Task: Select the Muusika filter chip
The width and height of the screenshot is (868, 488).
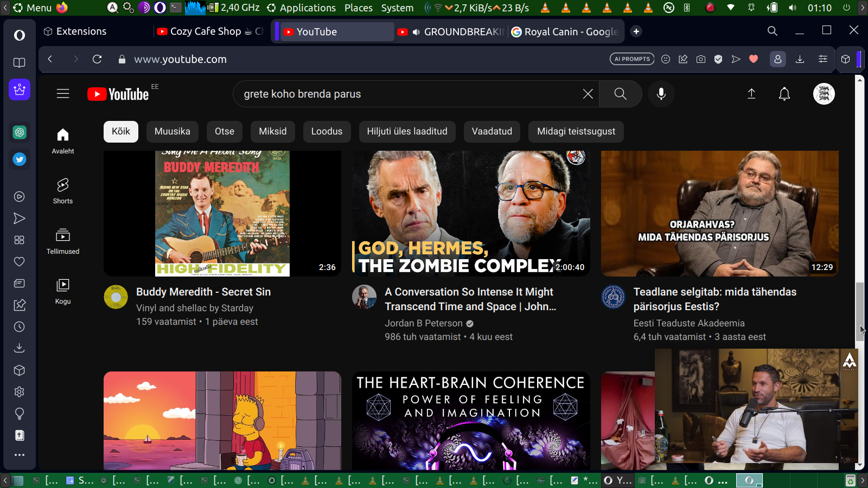Action: click(172, 131)
